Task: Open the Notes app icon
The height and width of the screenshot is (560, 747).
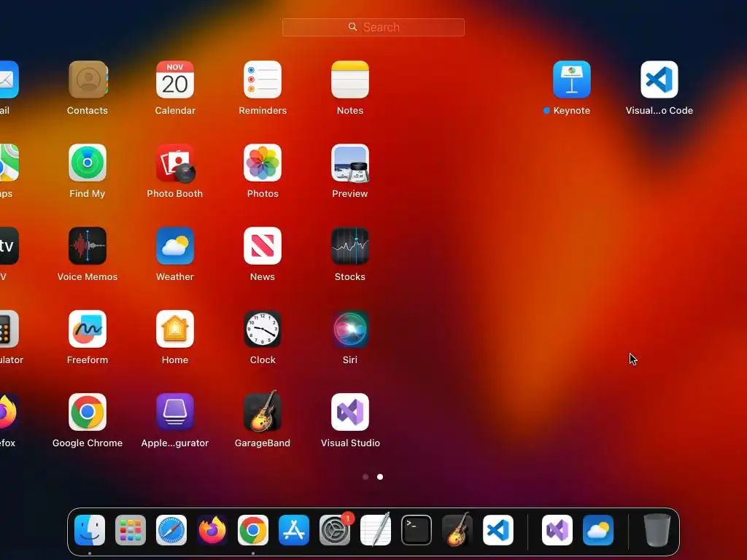Action: [350, 79]
